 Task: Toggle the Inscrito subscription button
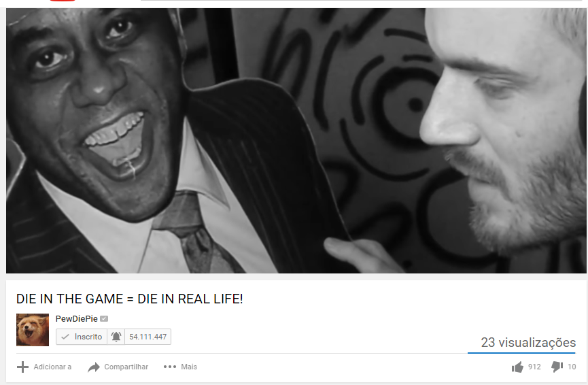(x=82, y=337)
